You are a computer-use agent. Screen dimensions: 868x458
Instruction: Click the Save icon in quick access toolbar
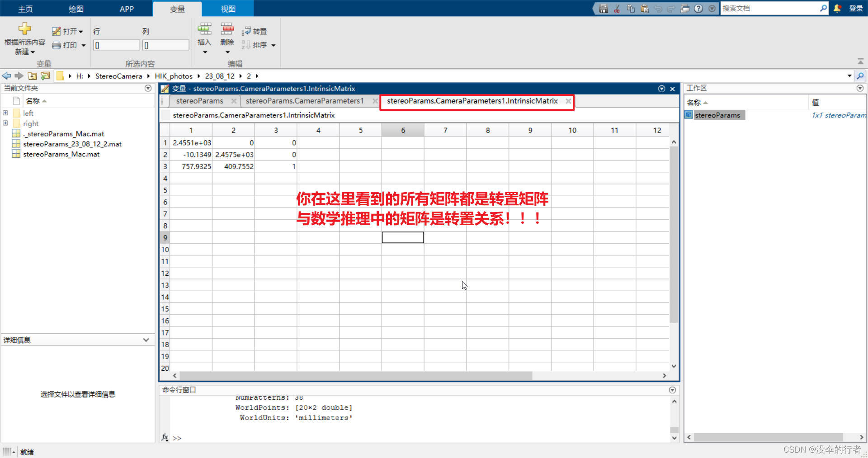603,9
